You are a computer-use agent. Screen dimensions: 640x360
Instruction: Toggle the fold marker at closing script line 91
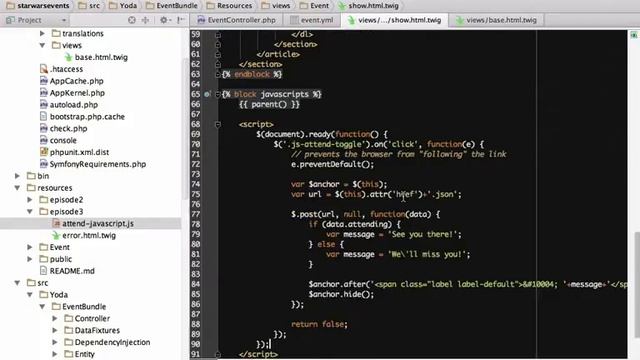(x=218, y=354)
